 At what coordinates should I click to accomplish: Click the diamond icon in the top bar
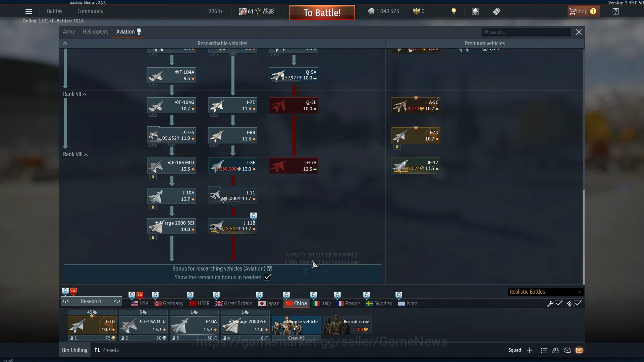(x=475, y=11)
